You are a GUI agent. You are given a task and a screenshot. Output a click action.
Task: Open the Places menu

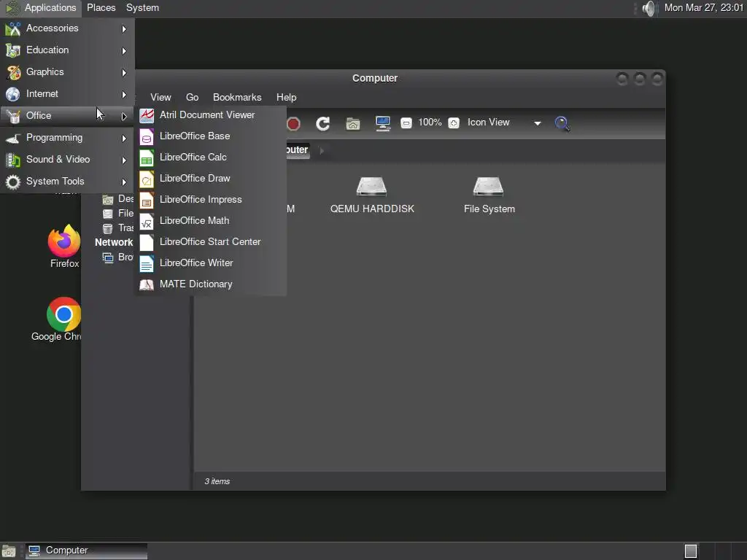coord(101,8)
